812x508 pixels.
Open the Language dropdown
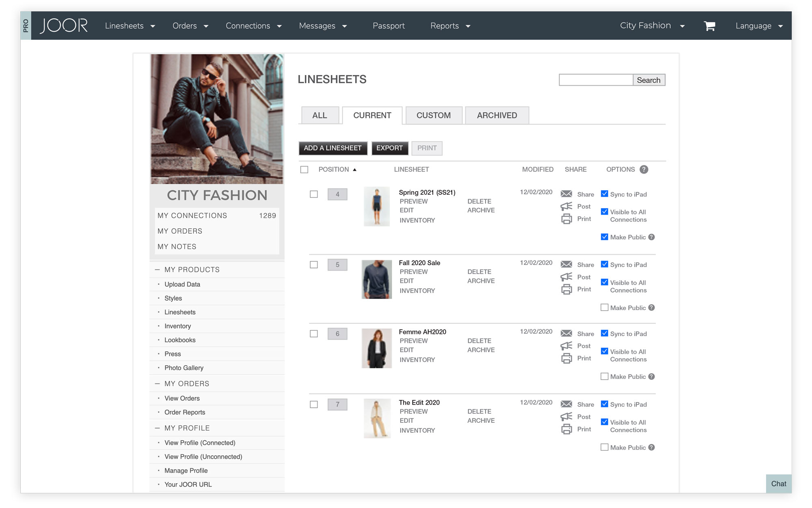point(759,26)
